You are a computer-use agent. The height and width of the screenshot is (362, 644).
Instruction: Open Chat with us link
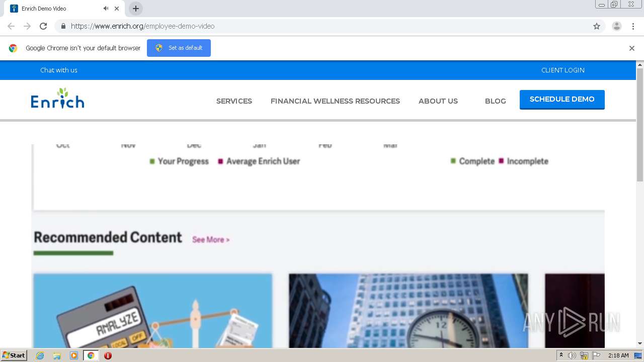point(59,70)
